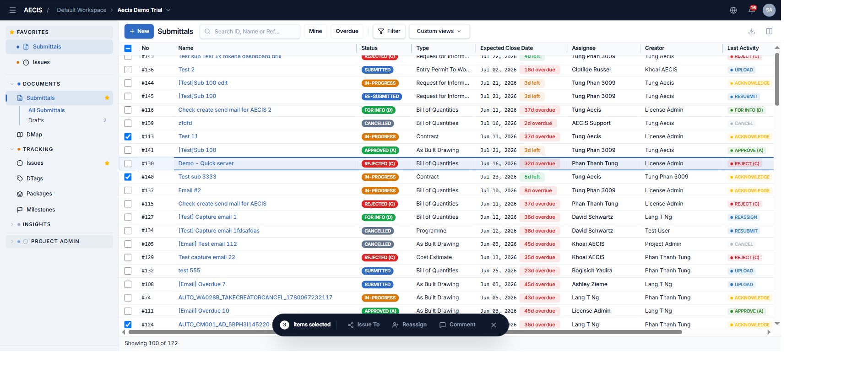Image resolution: width=868 pixels, height=390 pixels.
Task: Click the Milestones flag icon
Action: [x=20, y=210]
